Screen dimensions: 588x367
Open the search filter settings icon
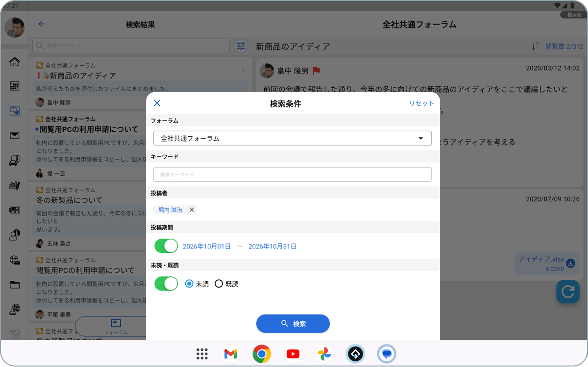point(241,46)
